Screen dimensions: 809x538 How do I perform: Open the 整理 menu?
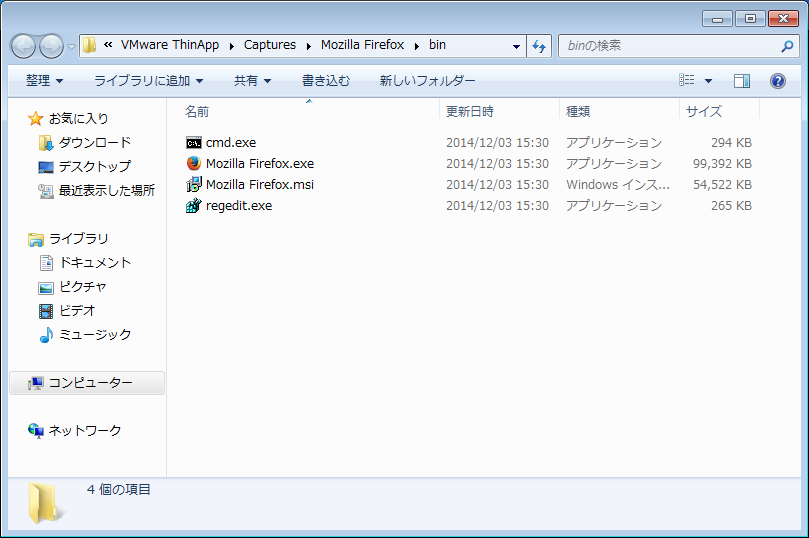[44, 80]
